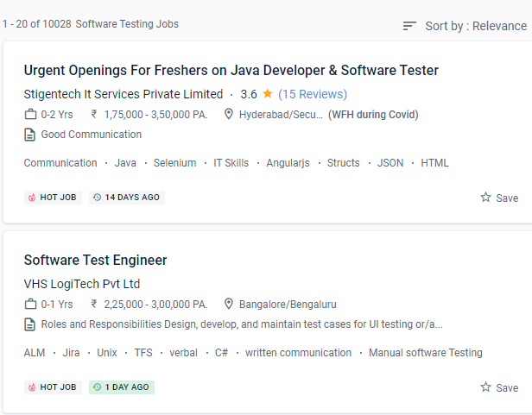Open Sort by Relevance dropdown
The height and width of the screenshot is (415, 532).
pos(475,26)
